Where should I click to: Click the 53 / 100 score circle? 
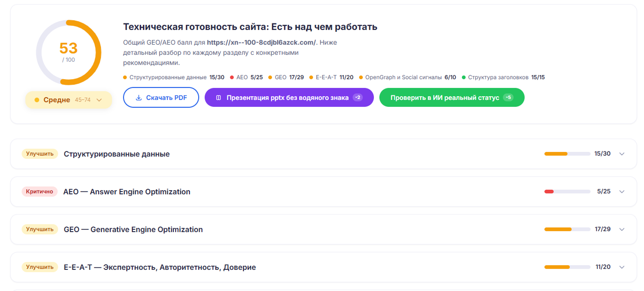pos(69,52)
